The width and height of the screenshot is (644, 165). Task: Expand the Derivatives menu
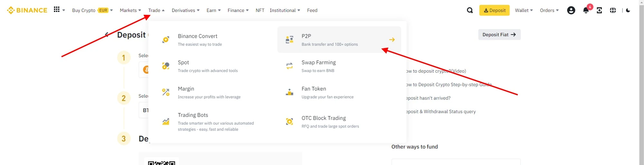185,10
